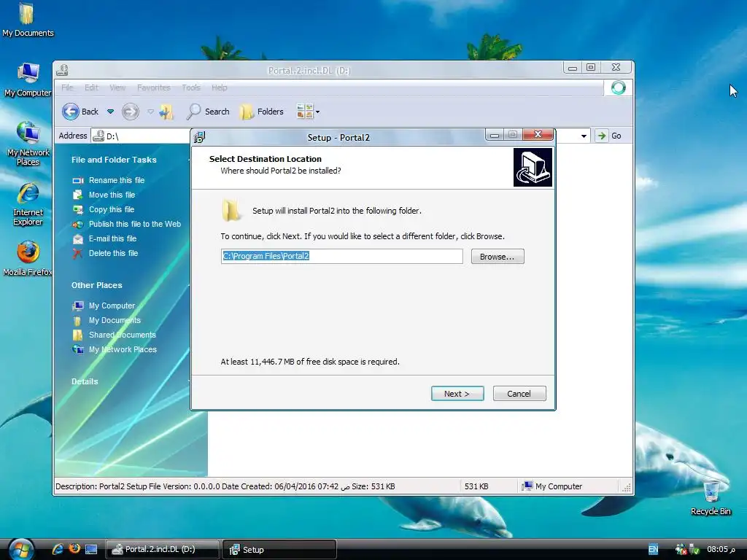Image resolution: width=747 pixels, height=560 pixels.
Task: Click the red X network tray icon
Action: pyautogui.click(x=681, y=549)
